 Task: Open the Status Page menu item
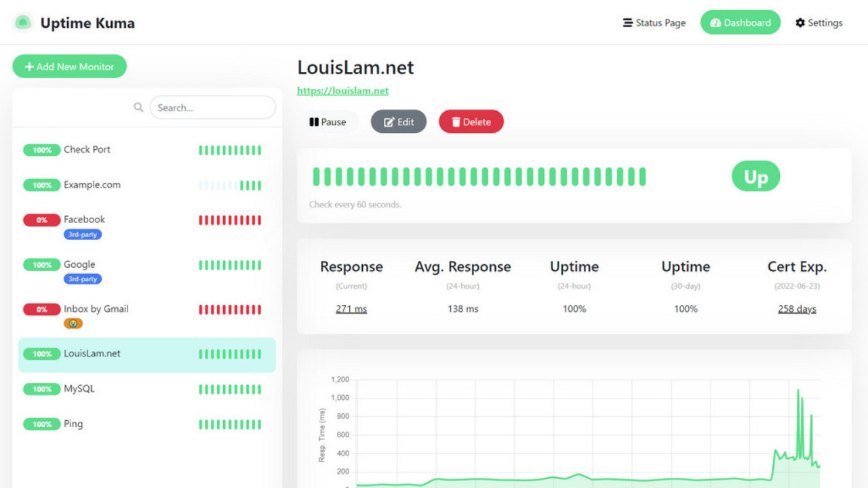654,22
